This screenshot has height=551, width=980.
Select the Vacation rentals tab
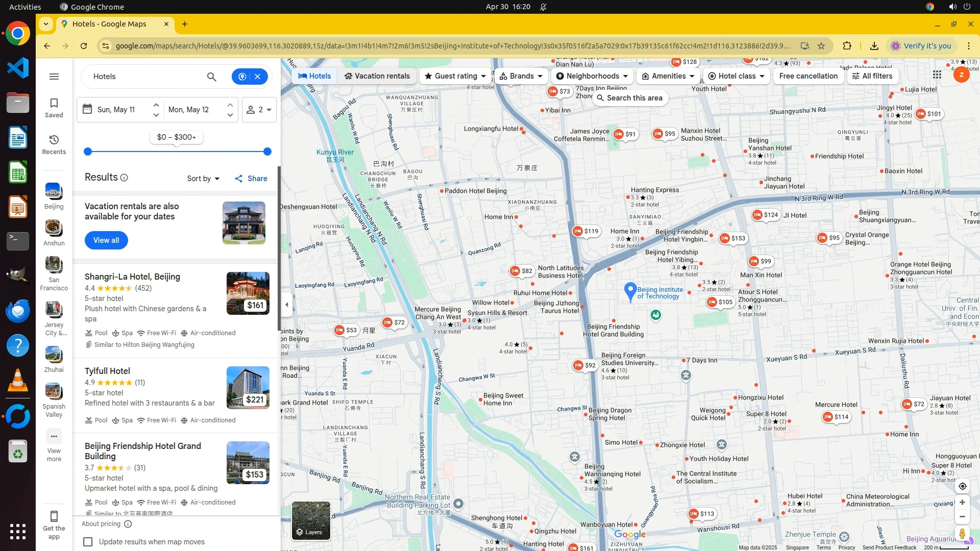377,76
